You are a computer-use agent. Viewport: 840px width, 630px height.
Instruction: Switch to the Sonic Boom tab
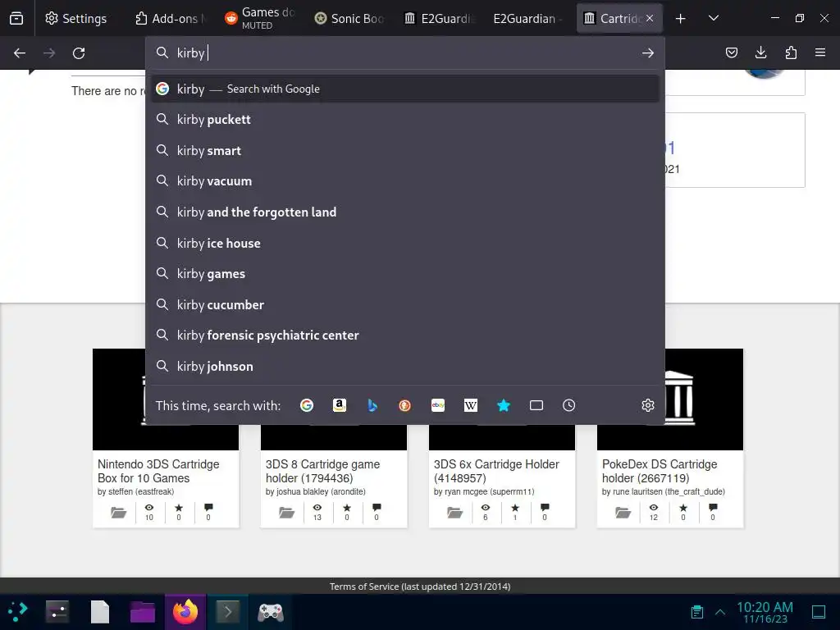point(349,18)
